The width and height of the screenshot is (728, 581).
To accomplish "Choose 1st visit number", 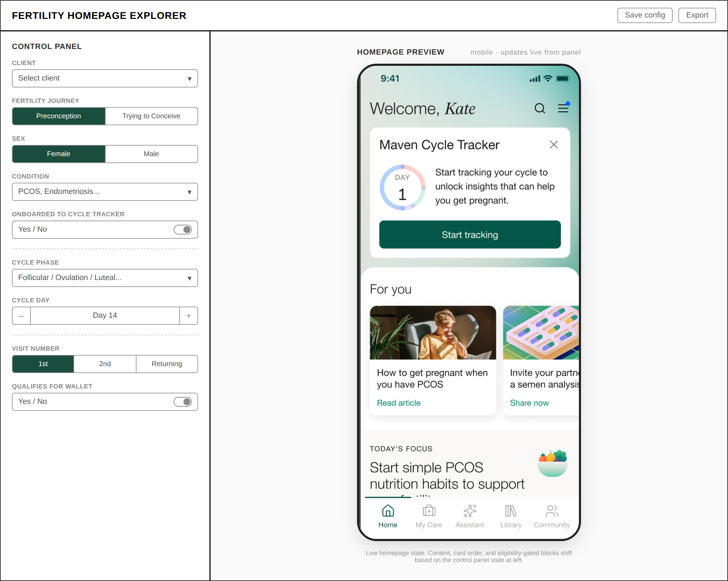I will tap(43, 364).
